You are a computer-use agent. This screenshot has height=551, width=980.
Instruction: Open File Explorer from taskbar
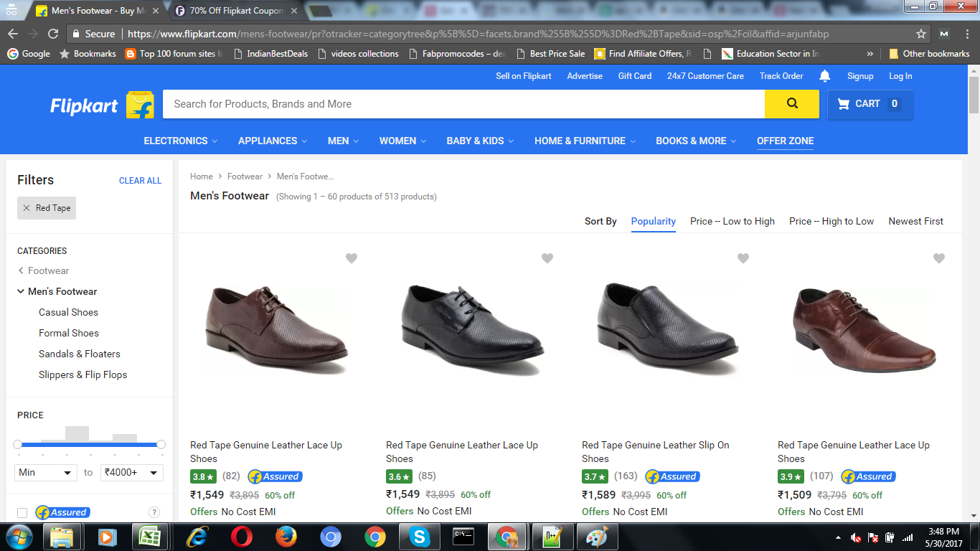(62, 537)
